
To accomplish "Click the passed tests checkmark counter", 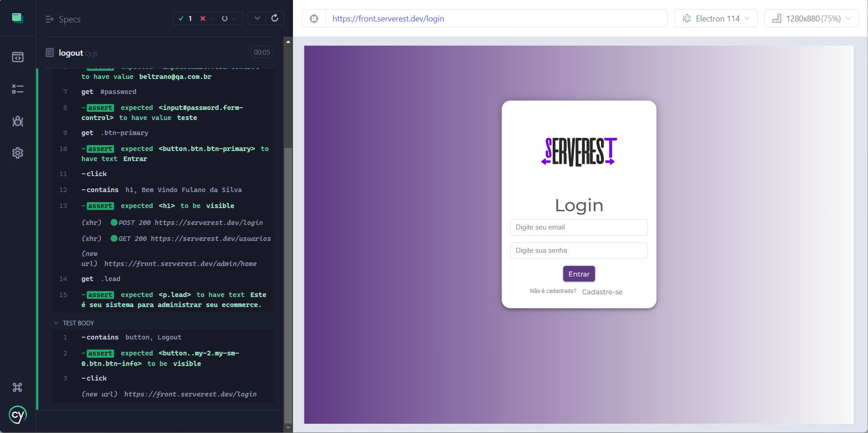I will (x=185, y=19).
